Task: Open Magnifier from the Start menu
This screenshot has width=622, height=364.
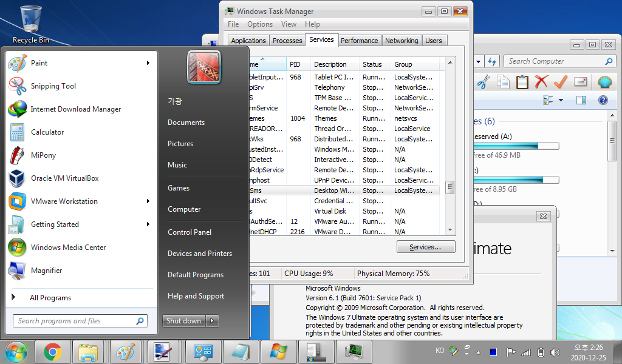Action: coord(81,271)
